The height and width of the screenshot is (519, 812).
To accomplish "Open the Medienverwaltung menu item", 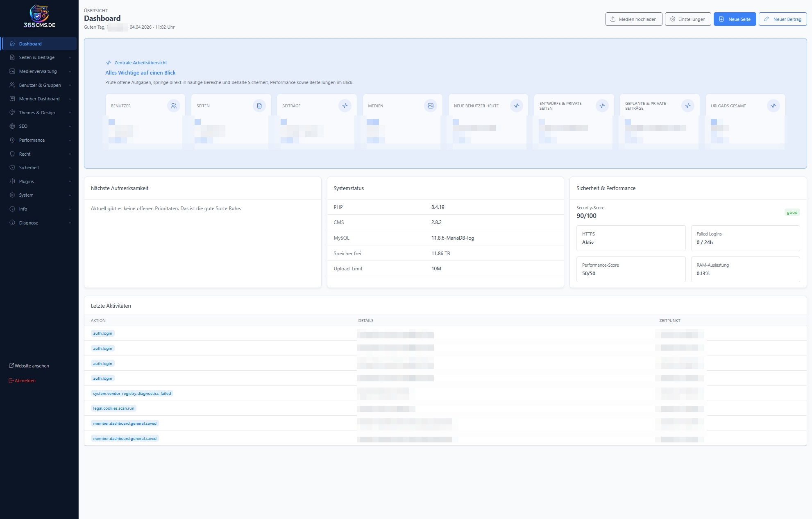I will point(38,71).
